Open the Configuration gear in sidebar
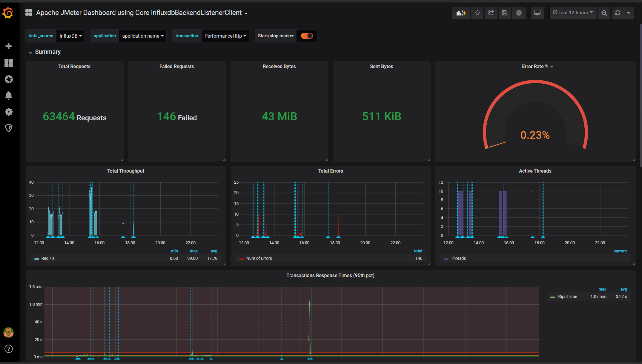Image resolution: width=642 pixels, height=364 pixels. (9, 112)
